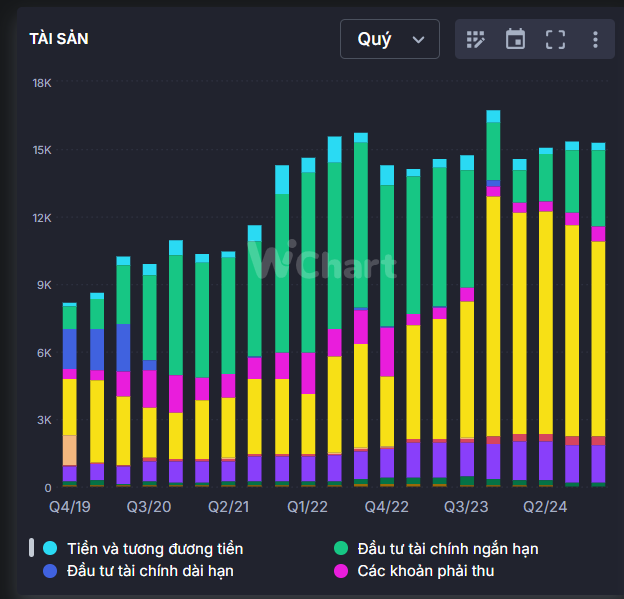Select the Q1/22 label on the x-axis

point(308,507)
